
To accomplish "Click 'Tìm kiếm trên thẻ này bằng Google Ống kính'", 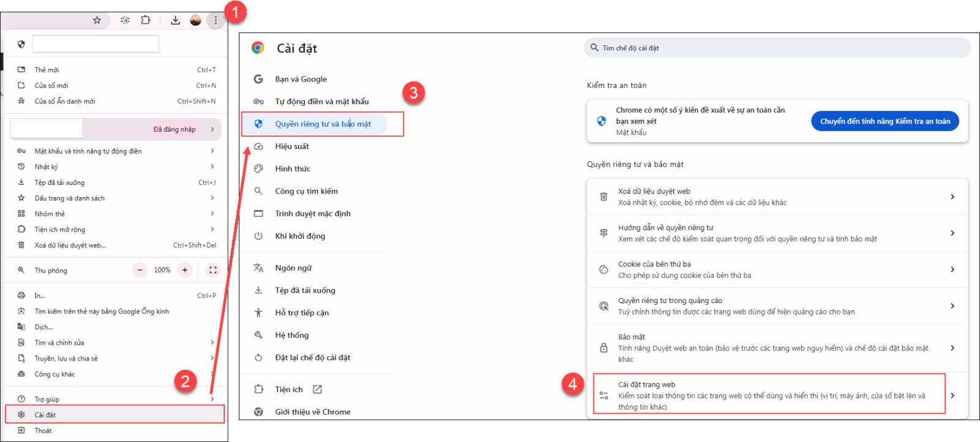I will coord(116,312).
